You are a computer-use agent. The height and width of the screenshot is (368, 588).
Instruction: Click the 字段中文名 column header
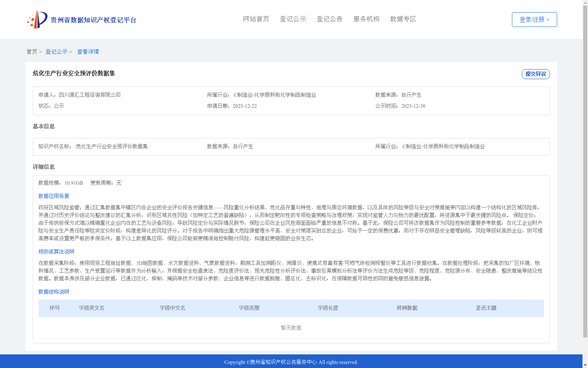173,308
